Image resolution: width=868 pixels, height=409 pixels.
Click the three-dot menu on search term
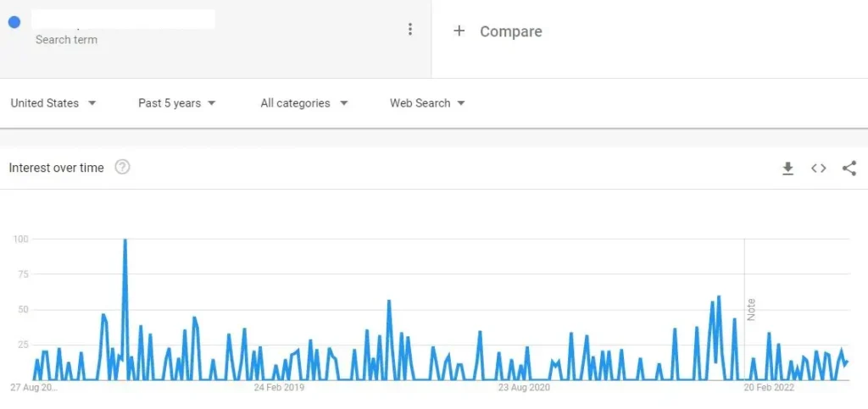(x=410, y=30)
